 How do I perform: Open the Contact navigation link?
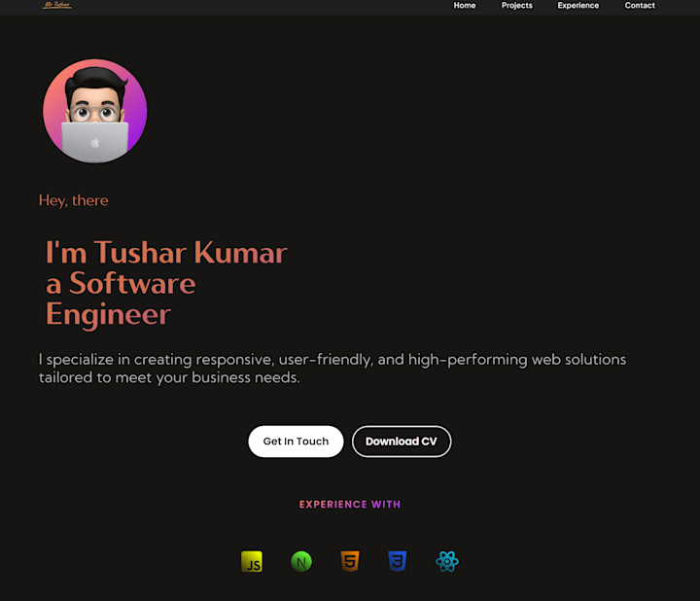coord(640,6)
